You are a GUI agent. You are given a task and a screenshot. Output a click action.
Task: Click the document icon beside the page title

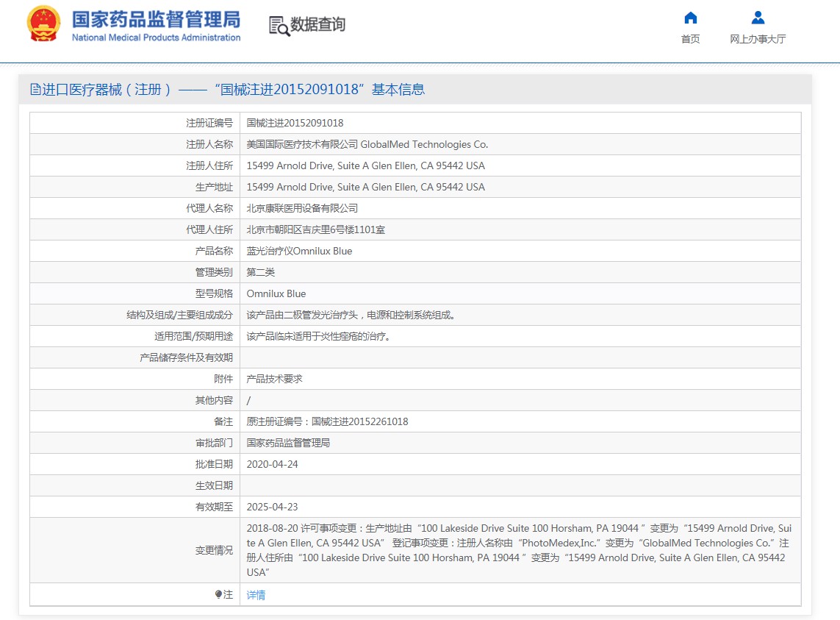pos(35,90)
